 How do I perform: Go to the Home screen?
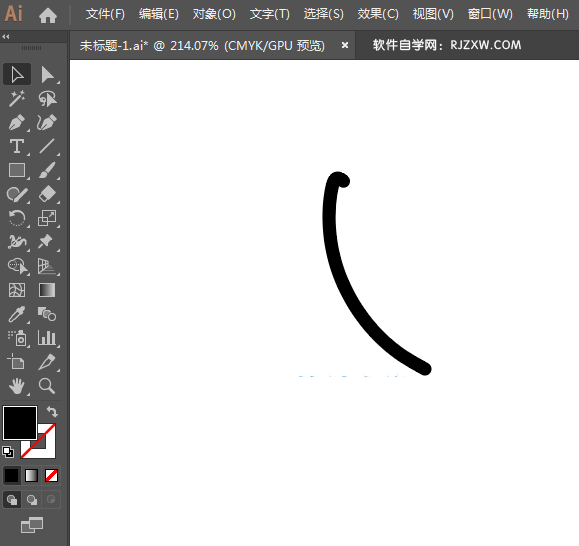click(x=48, y=15)
